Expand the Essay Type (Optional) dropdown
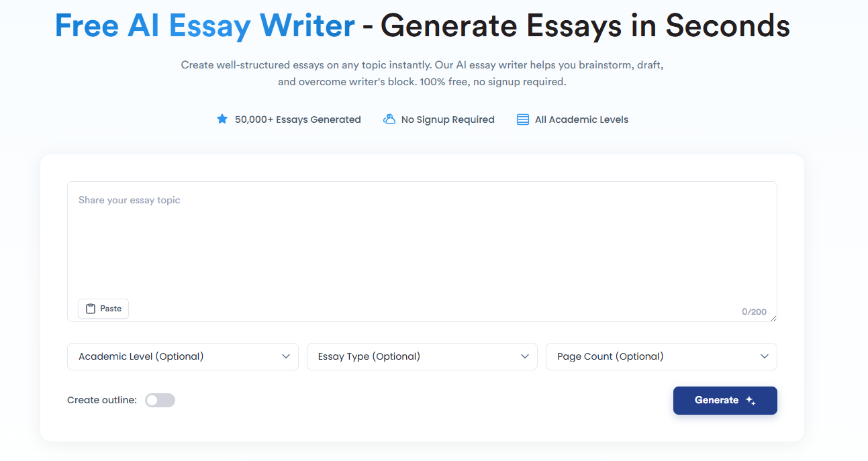 (x=422, y=356)
